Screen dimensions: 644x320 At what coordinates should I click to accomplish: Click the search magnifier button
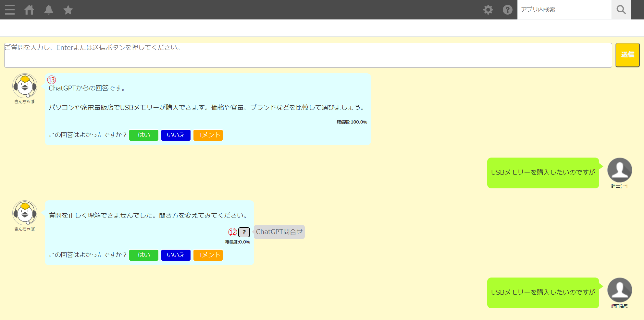(621, 10)
